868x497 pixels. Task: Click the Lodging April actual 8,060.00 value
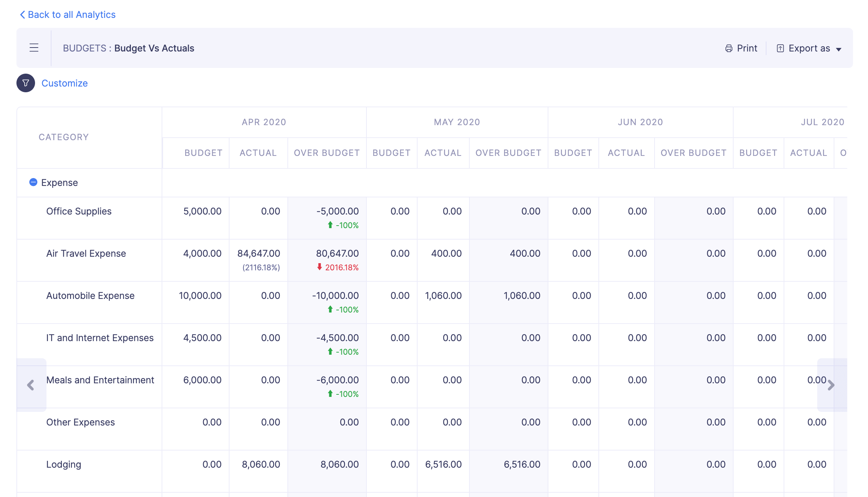click(261, 464)
